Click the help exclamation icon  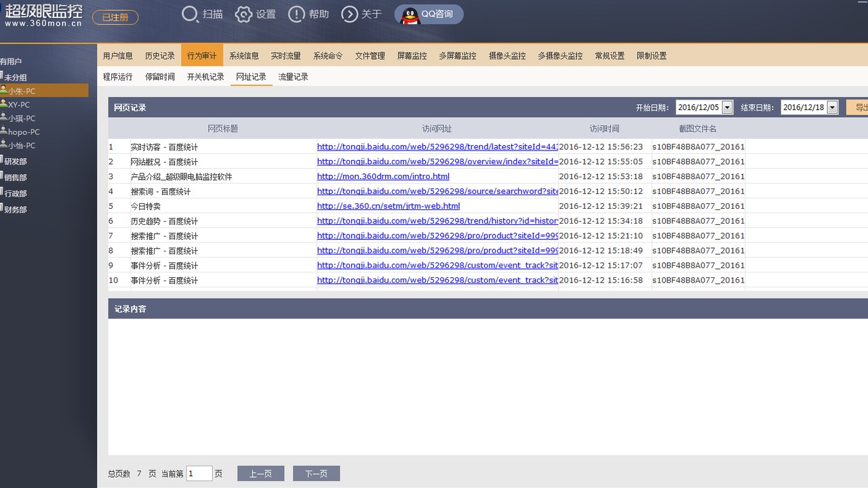(296, 14)
